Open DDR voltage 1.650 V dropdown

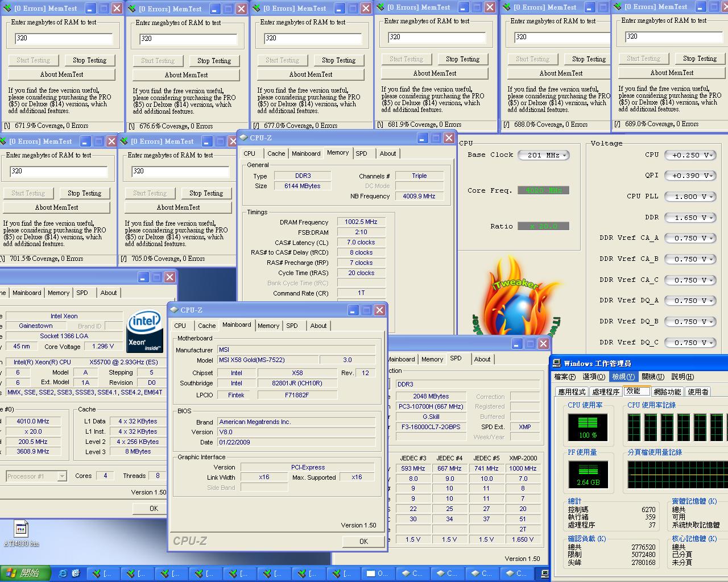coord(690,218)
